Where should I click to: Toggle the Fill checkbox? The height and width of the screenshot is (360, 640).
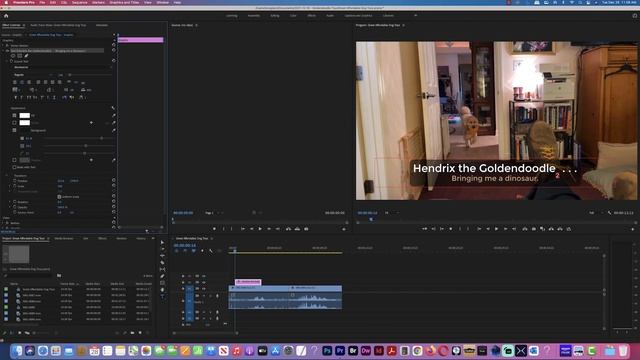14,116
